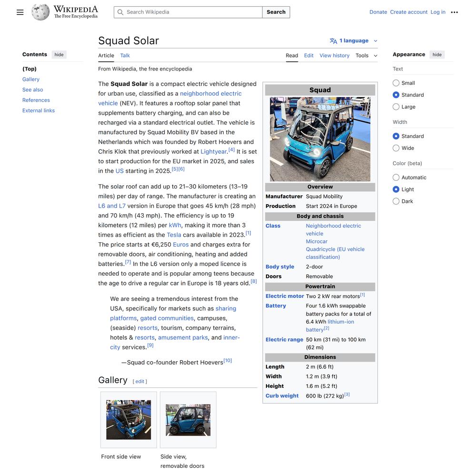Follow the L6 and L7 link
The height and width of the screenshot is (476, 476).
112,206
